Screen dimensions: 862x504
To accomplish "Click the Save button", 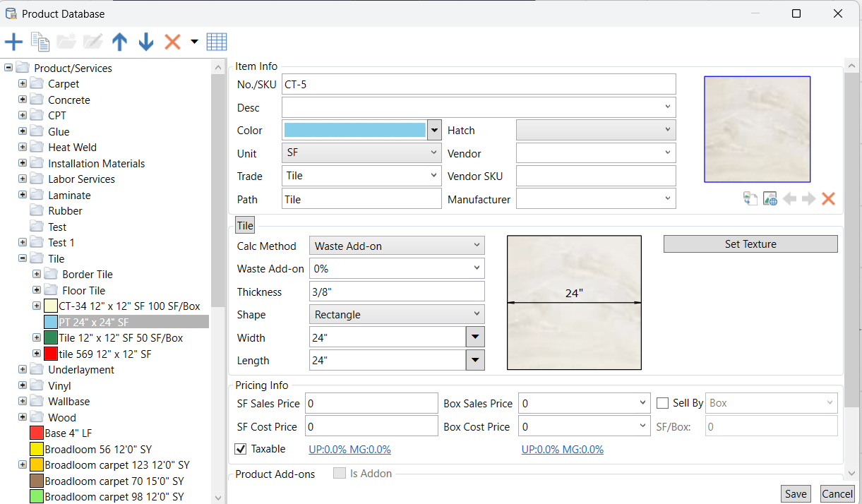I will click(796, 494).
